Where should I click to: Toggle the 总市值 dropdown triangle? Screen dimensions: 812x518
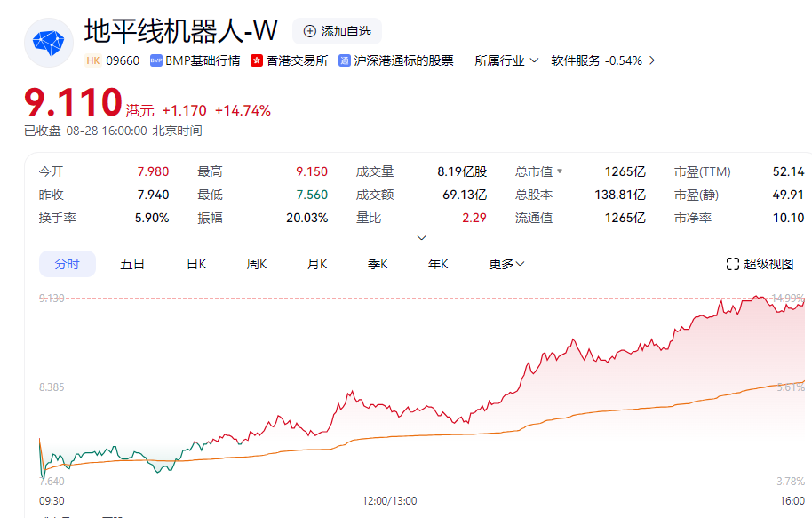click(x=560, y=171)
